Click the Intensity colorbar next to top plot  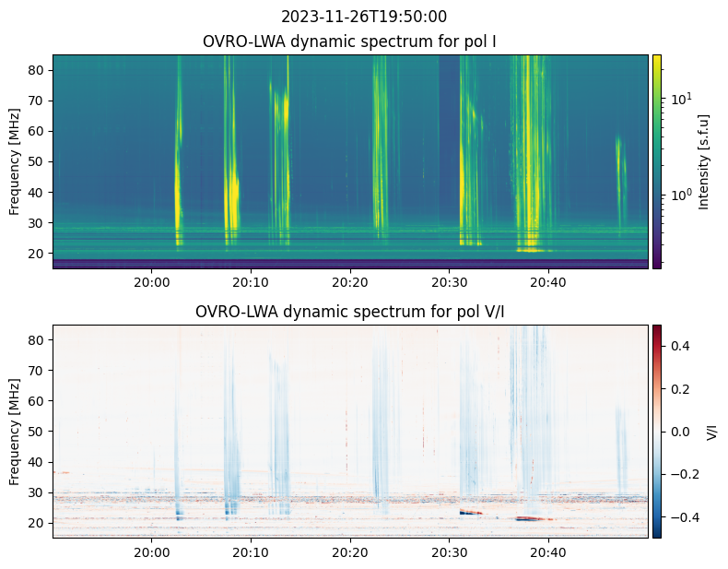pyautogui.click(x=657, y=161)
